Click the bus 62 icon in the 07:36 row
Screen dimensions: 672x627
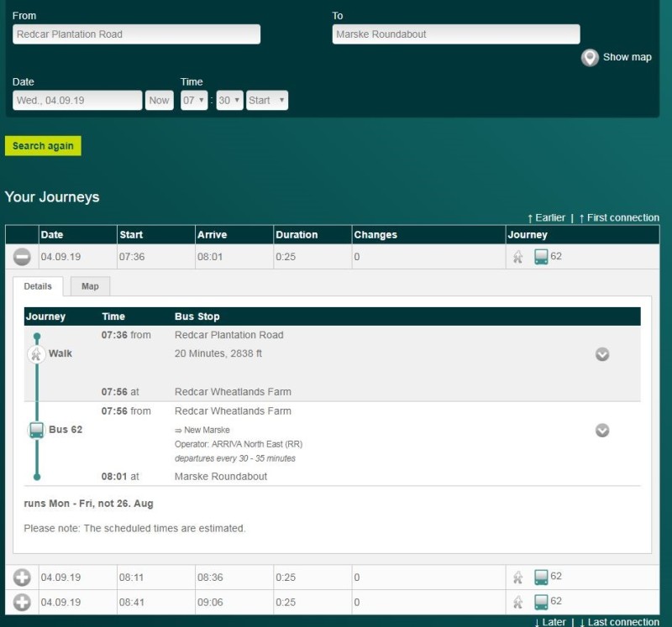541,257
